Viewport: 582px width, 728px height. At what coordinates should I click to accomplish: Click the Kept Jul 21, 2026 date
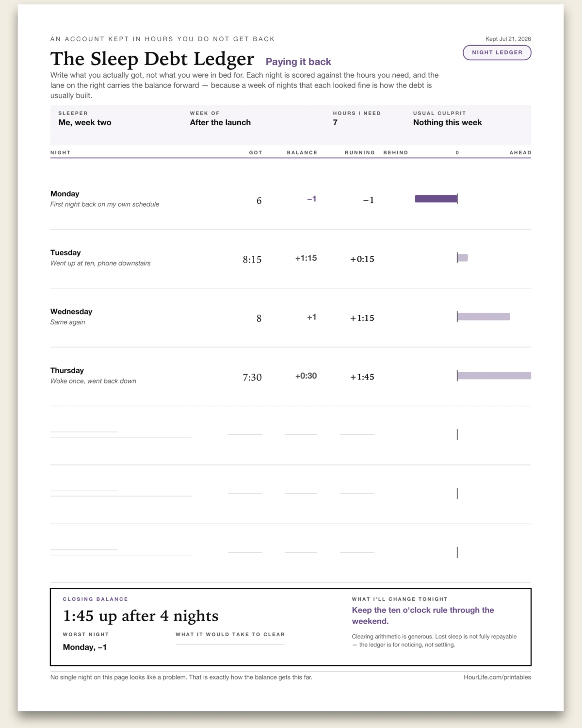508,39
